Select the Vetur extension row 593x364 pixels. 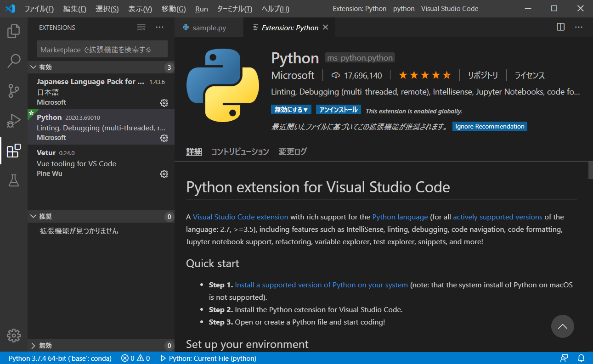(x=101, y=163)
